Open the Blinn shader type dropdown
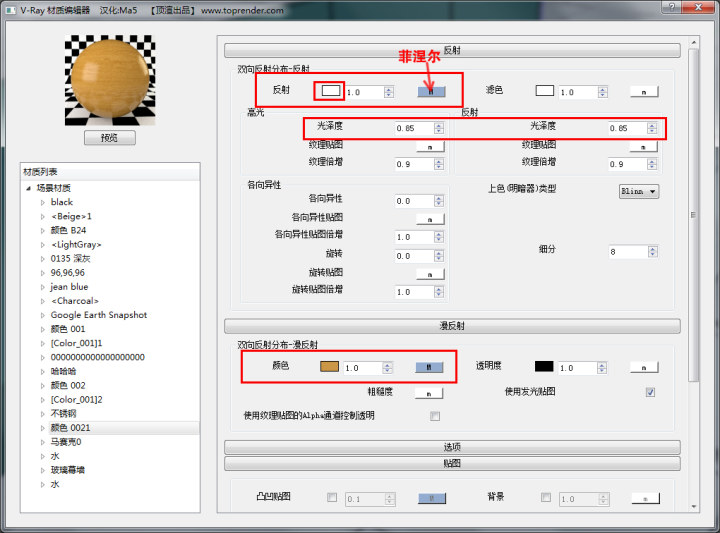Image resolution: width=720 pixels, height=533 pixels. 639,191
